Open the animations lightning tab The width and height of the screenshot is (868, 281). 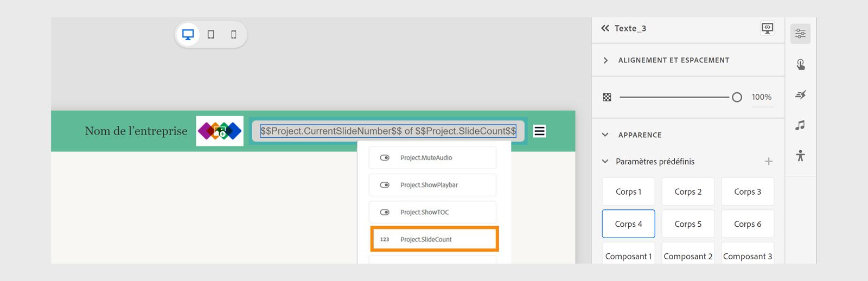[800, 95]
